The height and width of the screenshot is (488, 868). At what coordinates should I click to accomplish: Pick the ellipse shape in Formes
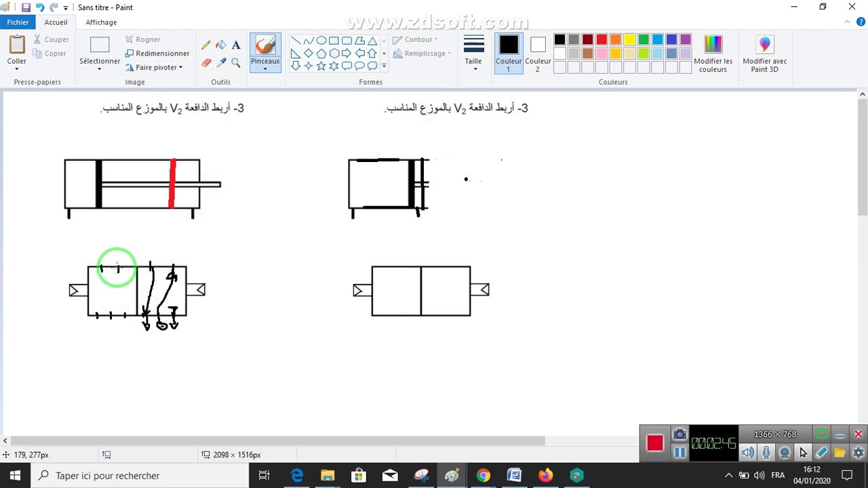click(321, 41)
